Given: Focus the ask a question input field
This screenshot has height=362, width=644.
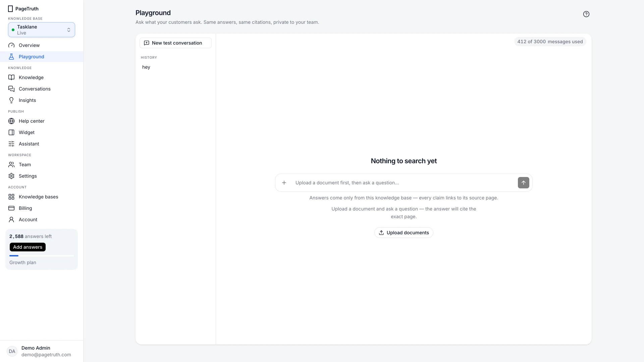Looking at the screenshot, I should (x=404, y=183).
